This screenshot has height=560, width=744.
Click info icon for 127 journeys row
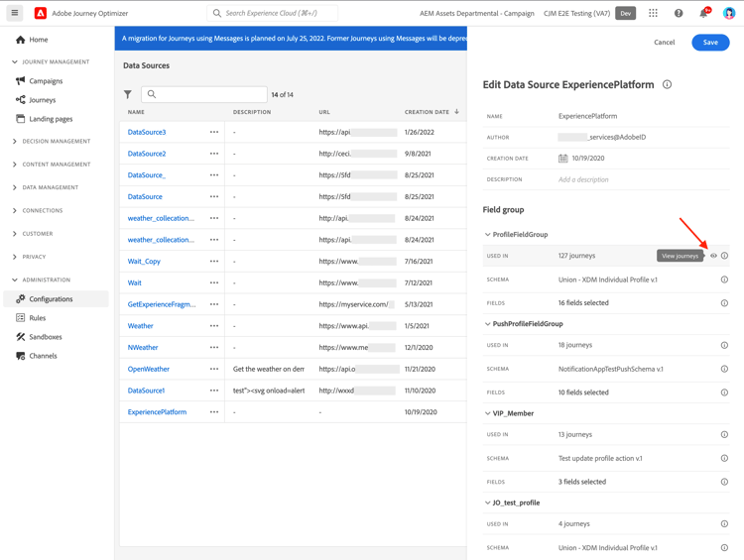(724, 256)
